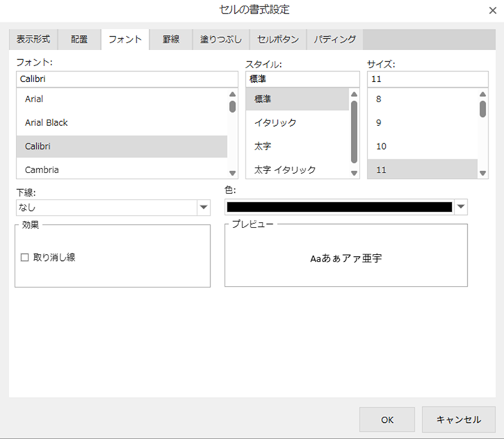This screenshot has height=439, width=504.
Task: Enable the 取り消し線 strikethrough checkbox
Action: [25, 257]
